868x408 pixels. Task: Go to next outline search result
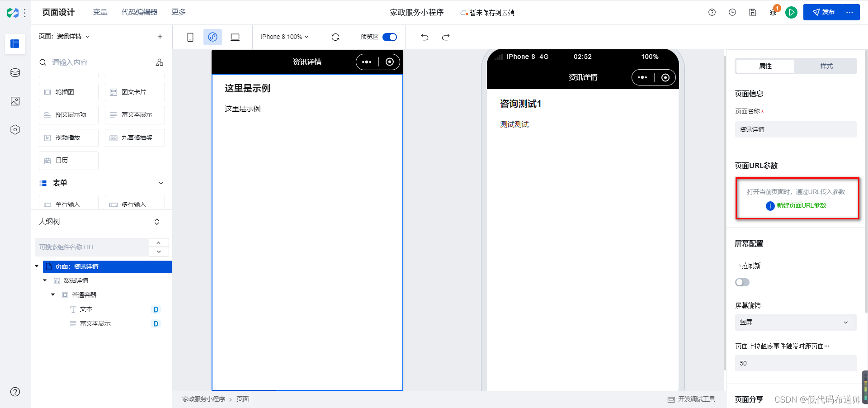tap(159, 252)
